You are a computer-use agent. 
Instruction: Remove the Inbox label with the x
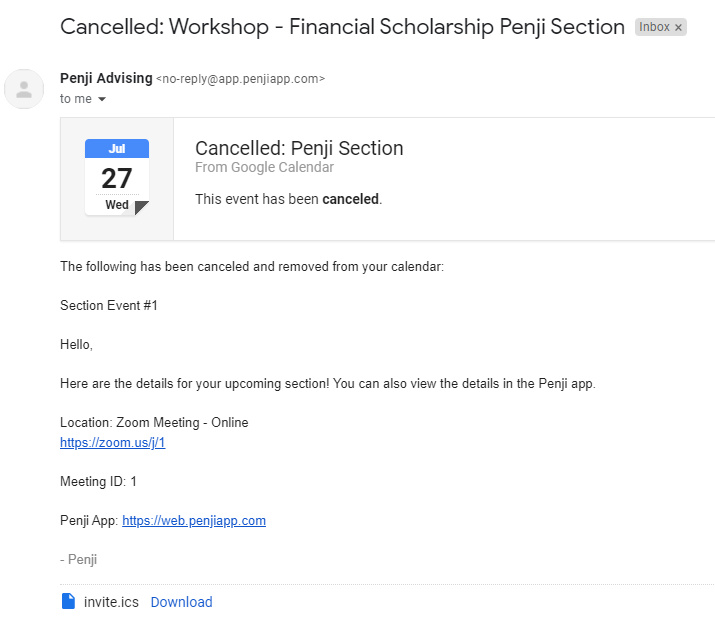(678, 27)
